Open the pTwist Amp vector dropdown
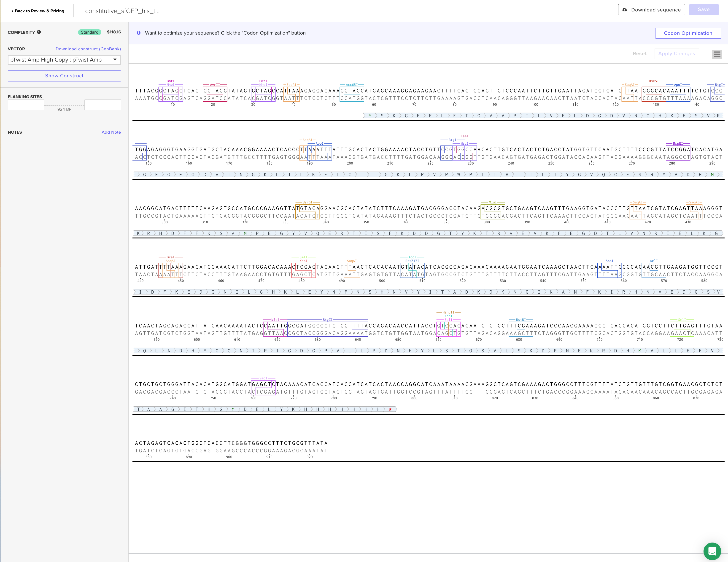 pyautogui.click(x=64, y=60)
